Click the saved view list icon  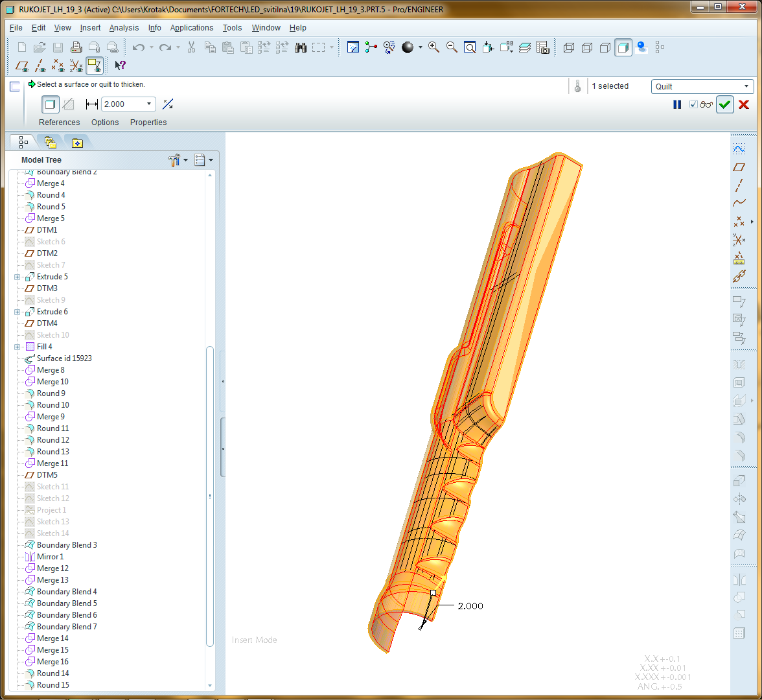click(506, 47)
